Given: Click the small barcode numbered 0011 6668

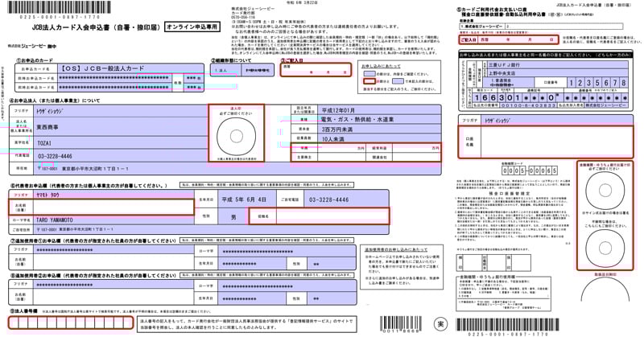Looking at the screenshot, I should 401,324.
